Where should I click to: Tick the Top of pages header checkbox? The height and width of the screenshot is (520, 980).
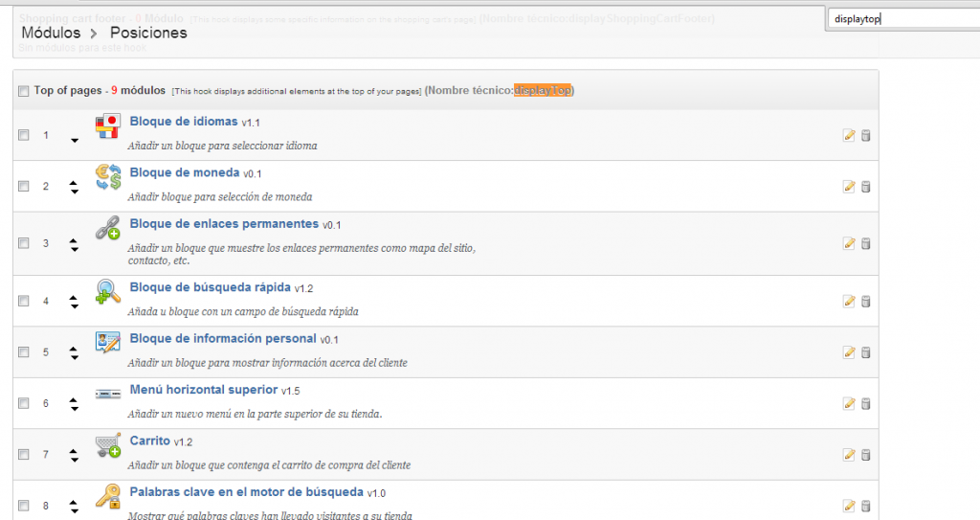(x=24, y=91)
